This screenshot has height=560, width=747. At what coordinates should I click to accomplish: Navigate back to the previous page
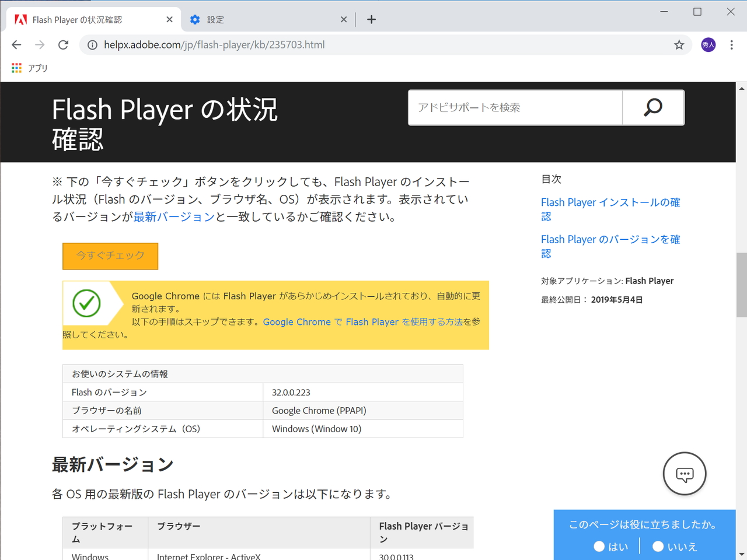(16, 44)
